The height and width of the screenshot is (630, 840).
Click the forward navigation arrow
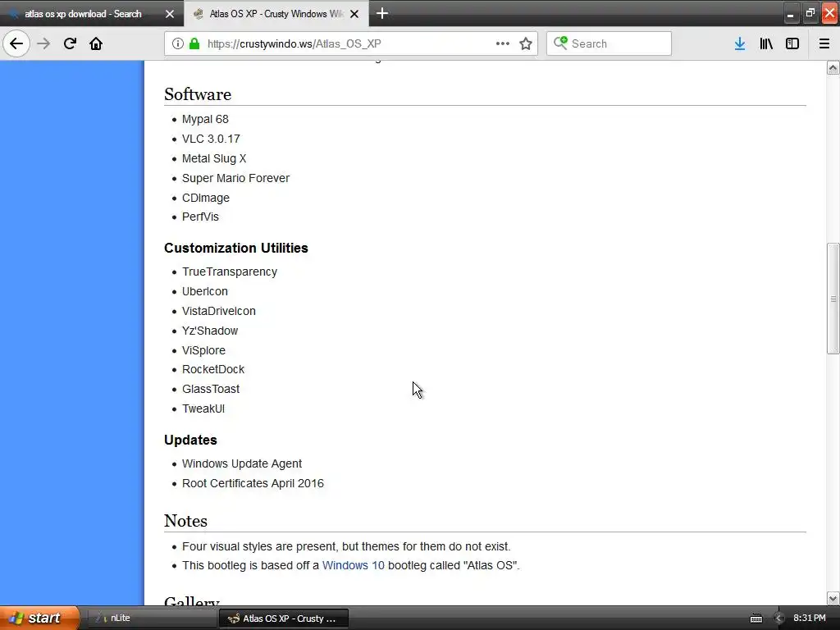(43, 43)
